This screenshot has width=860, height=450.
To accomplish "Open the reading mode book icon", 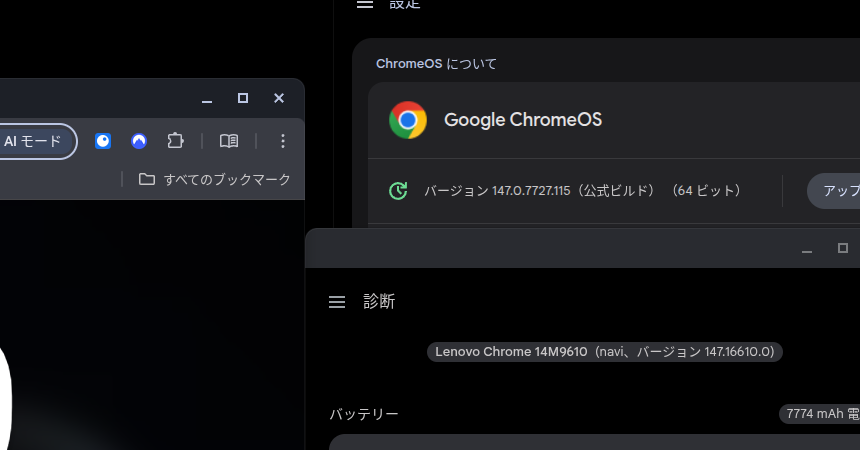I will coord(229,141).
